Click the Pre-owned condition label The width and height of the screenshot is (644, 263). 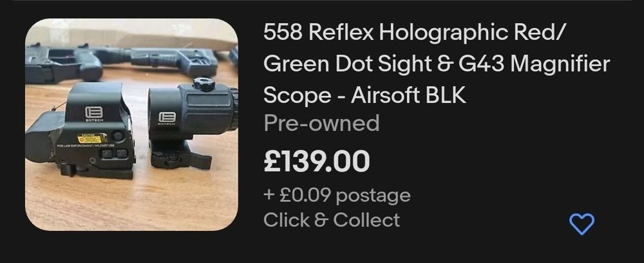[321, 123]
